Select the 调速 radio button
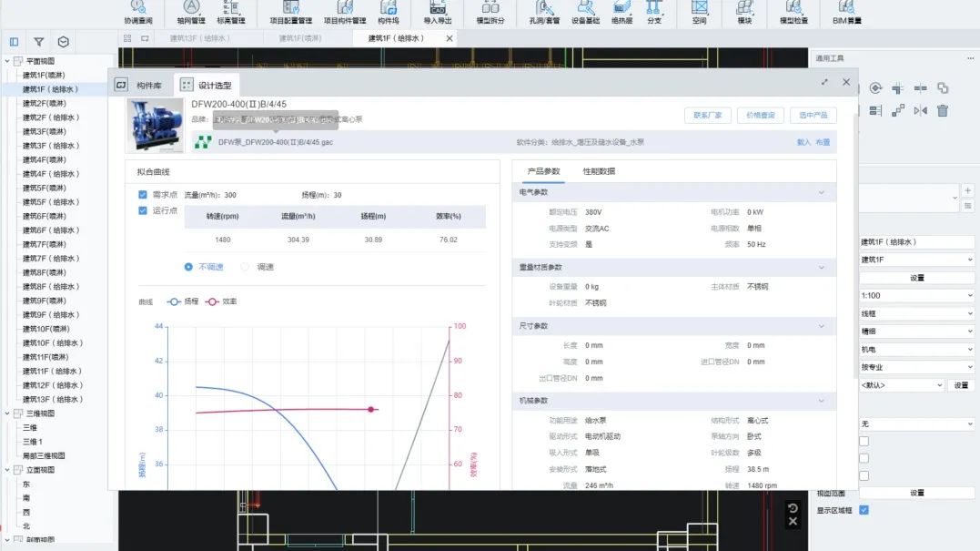The image size is (980, 551). (245, 267)
